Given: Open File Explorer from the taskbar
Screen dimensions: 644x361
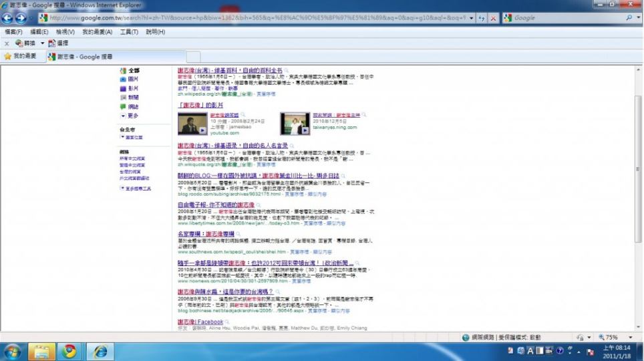Looking at the screenshot, I should (x=41, y=350).
